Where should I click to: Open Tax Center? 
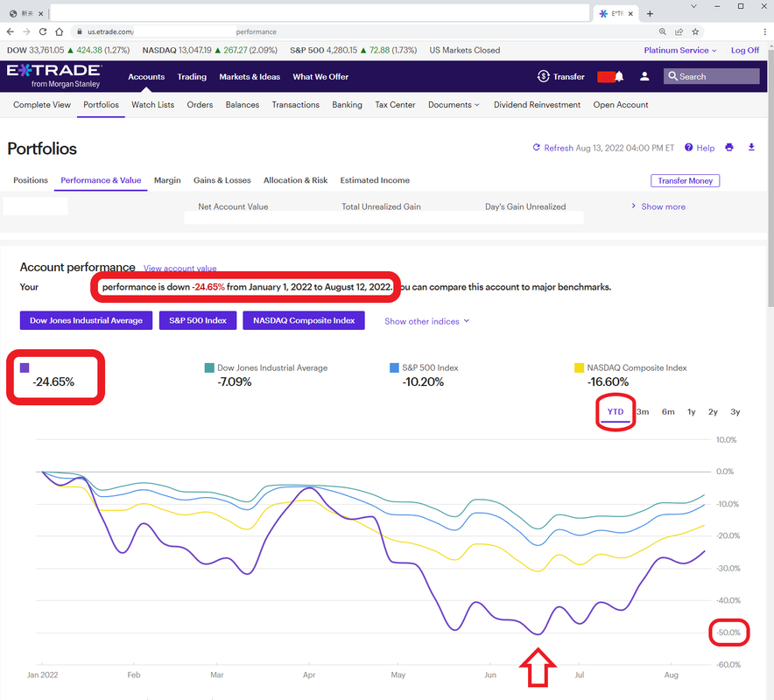click(x=395, y=105)
